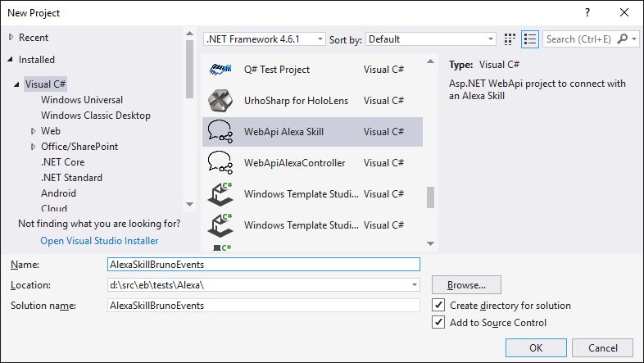Image resolution: width=644 pixels, height=363 pixels.
Task: Expand the Recent templates section
Action: [x=11, y=38]
